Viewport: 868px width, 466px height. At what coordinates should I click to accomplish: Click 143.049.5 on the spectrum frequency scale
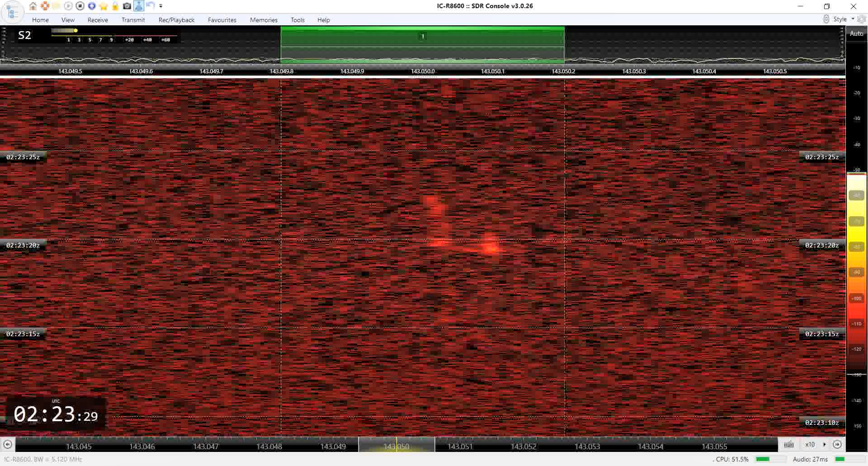tap(70, 71)
